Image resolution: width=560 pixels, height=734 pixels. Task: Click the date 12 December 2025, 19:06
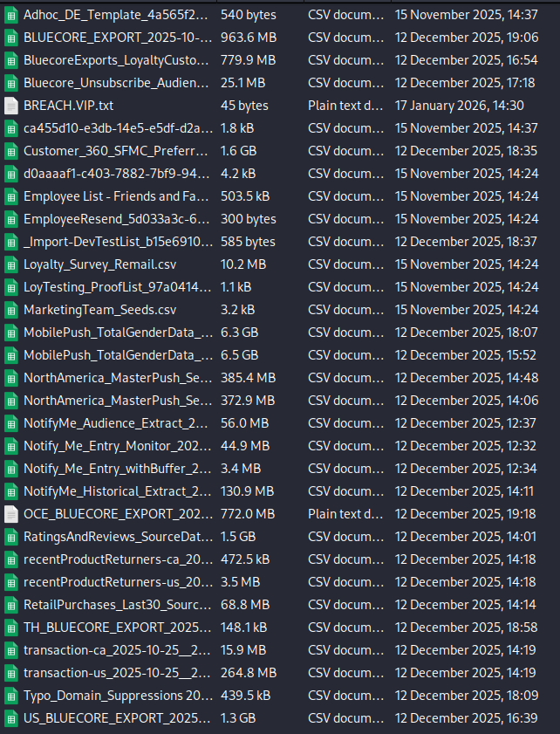[467, 38]
